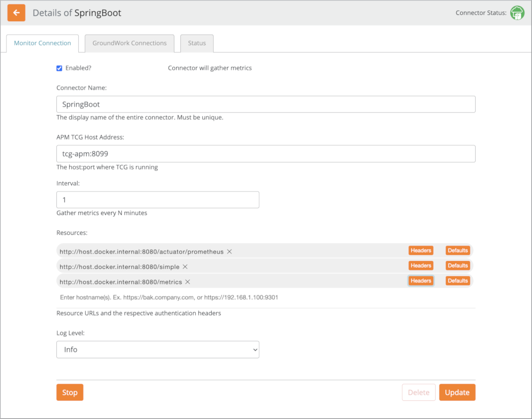
Task: Open the GroundWork Connections tab
Action: 130,43
